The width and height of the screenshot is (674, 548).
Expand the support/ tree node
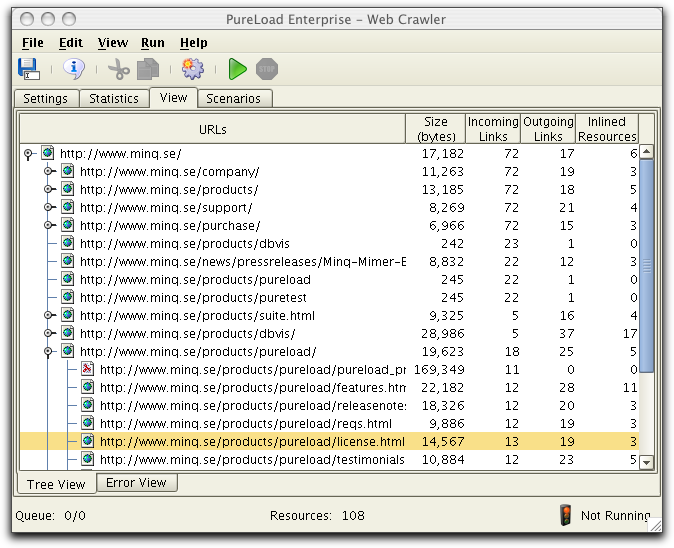(x=49, y=208)
